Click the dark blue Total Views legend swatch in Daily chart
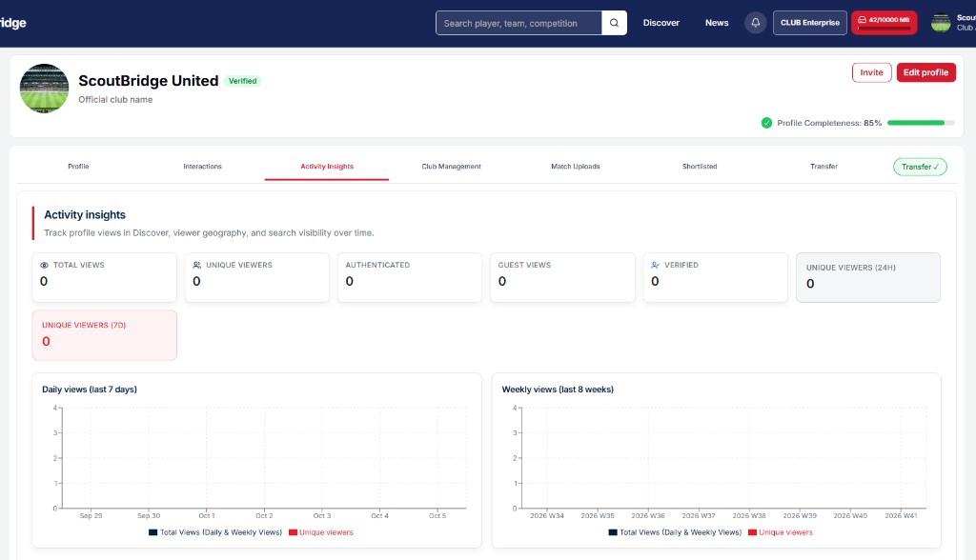976x560 pixels. tap(152, 532)
